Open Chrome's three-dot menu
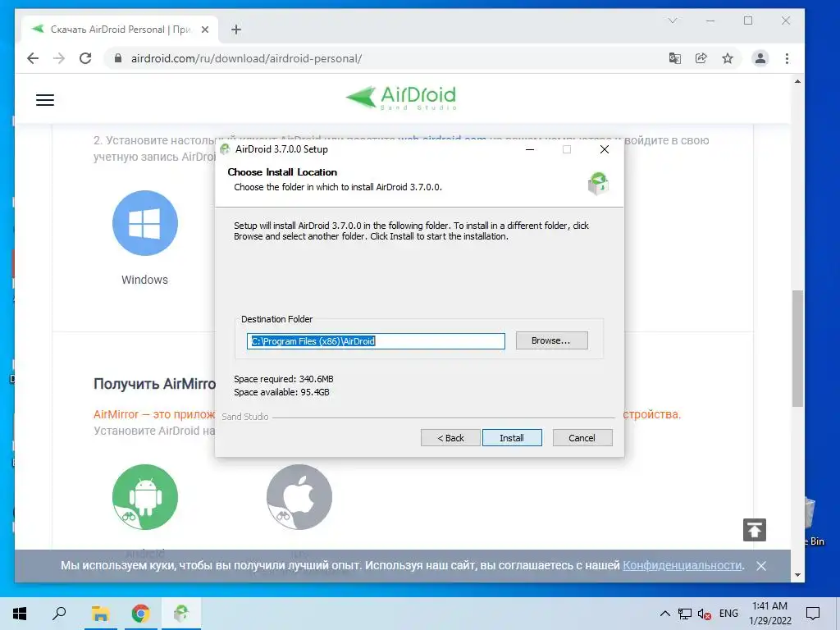Screen dimensions: 840x630 [787, 58]
